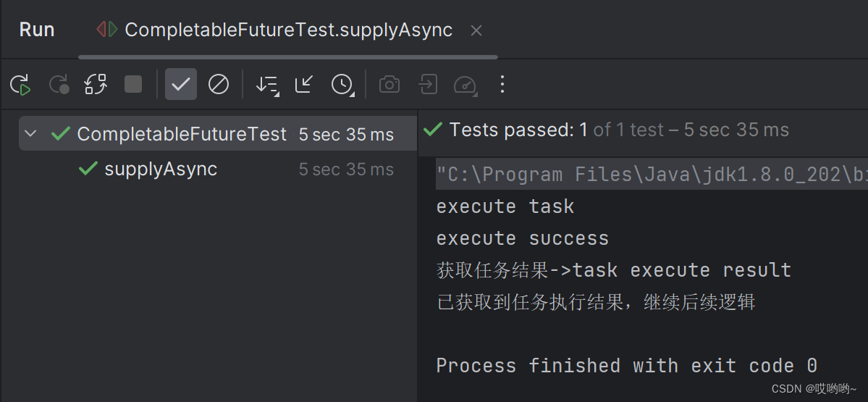The height and width of the screenshot is (402, 868).
Task: Click the profiler speedometer icon
Action: point(465,85)
